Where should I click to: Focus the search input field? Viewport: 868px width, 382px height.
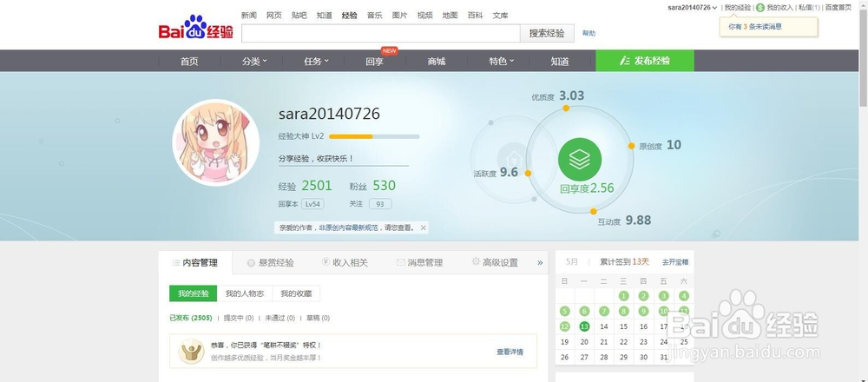(381, 33)
